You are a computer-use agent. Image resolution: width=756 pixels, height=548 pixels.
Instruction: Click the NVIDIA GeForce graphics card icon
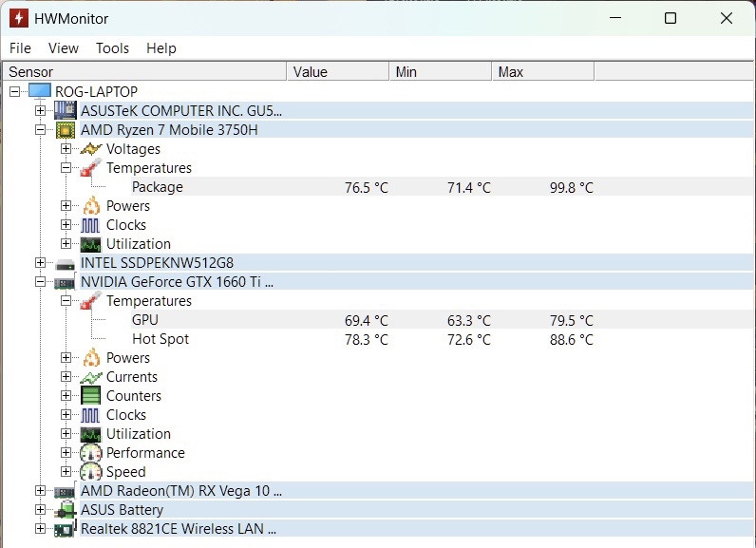point(65,282)
